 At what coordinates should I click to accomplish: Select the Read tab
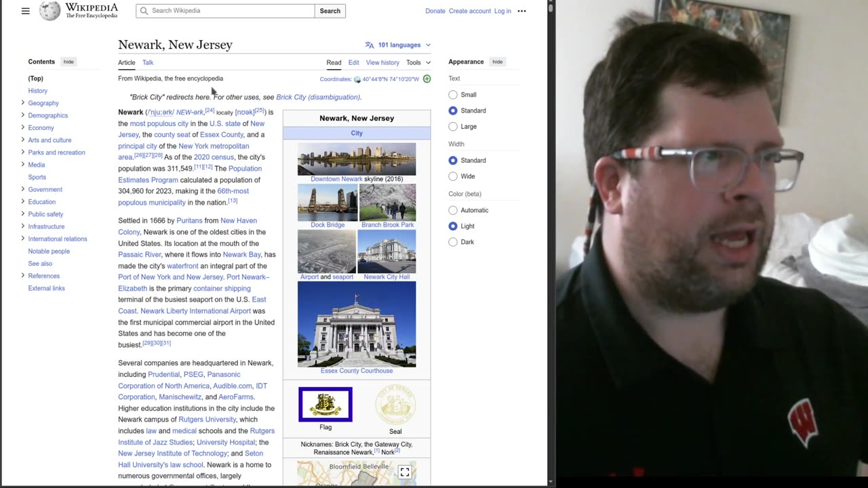point(334,62)
